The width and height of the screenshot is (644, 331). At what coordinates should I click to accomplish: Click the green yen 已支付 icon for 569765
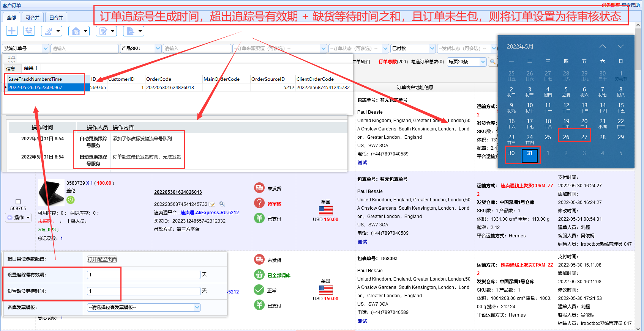point(259,218)
